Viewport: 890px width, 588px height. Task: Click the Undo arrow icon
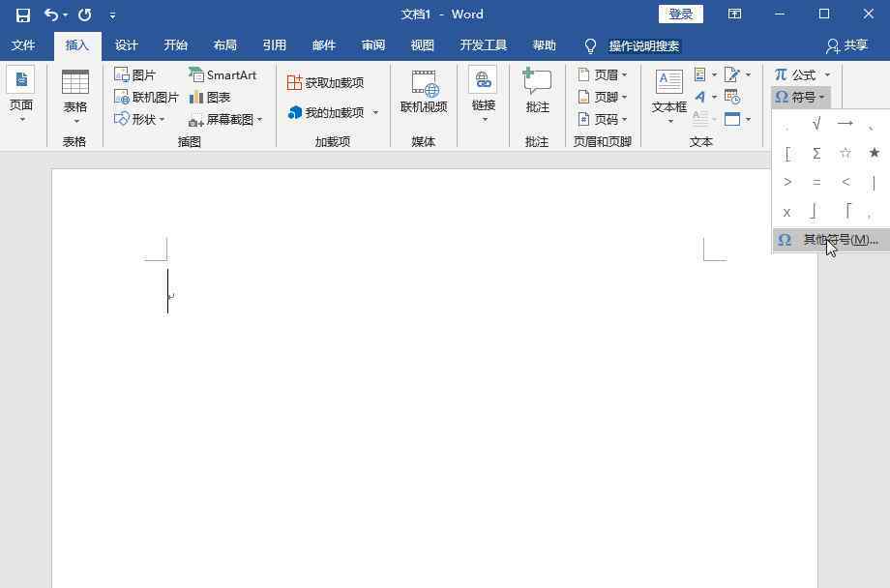pos(51,15)
